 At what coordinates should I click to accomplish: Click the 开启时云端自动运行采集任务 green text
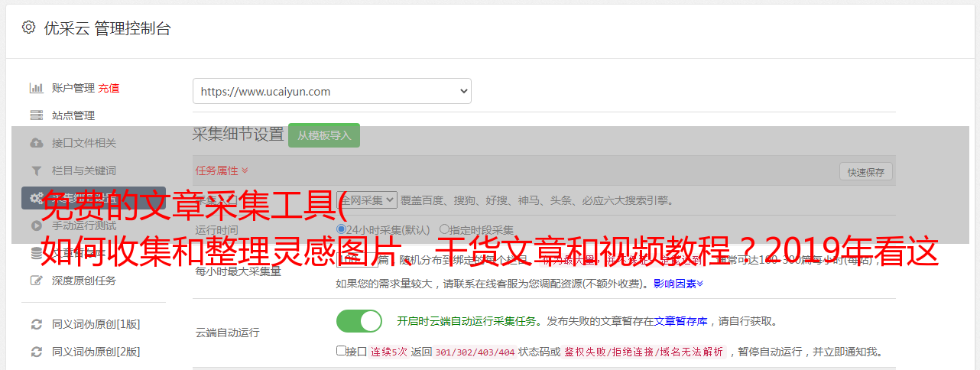[x=466, y=321]
